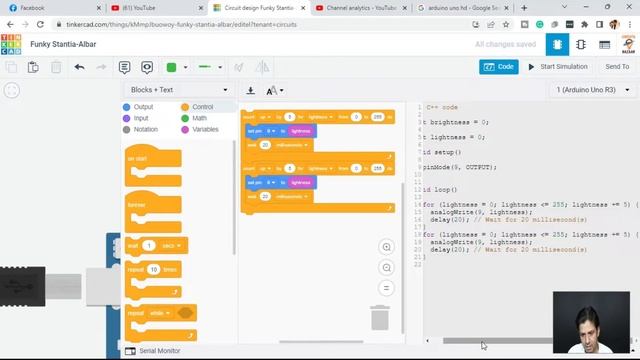
Task: Click the mirror flip icon
Action: pyautogui.click(x=262, y=67)
